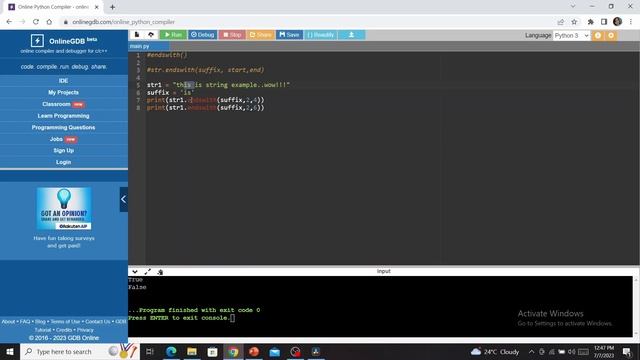Image resolution: width=640 pixels, height=360 pixels.
Task: Open the notification center icon
Action: click(x=627, y=351)
